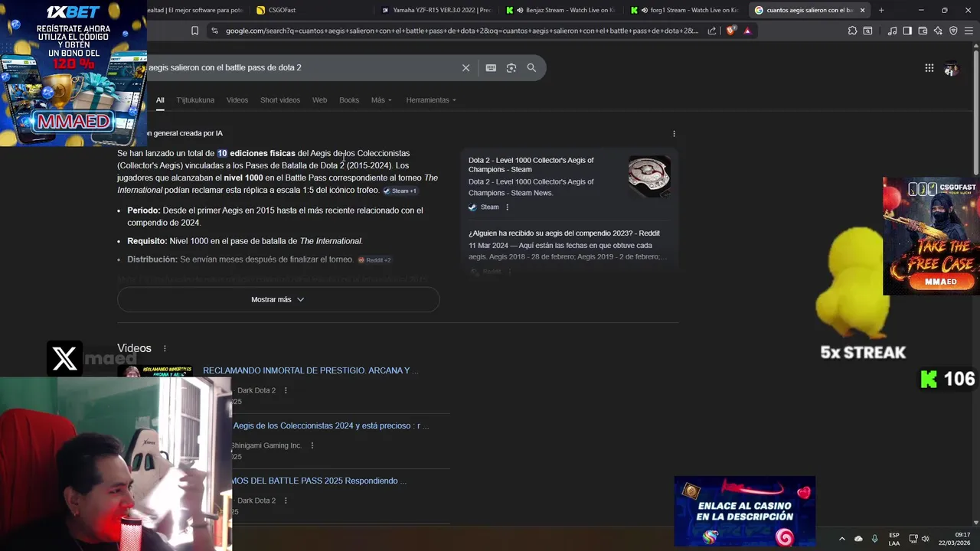Open the network tray icon
Viewport: 980px width, 551px height.
coord(913,539)
